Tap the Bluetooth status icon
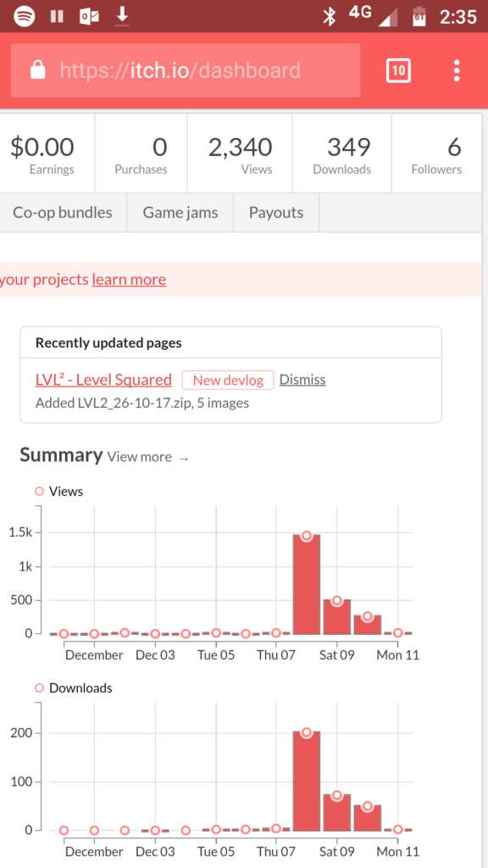 [x=330, y=17]
